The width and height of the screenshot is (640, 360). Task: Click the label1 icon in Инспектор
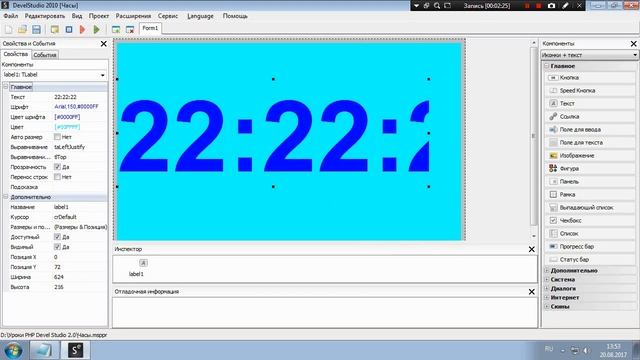(143, 263)
